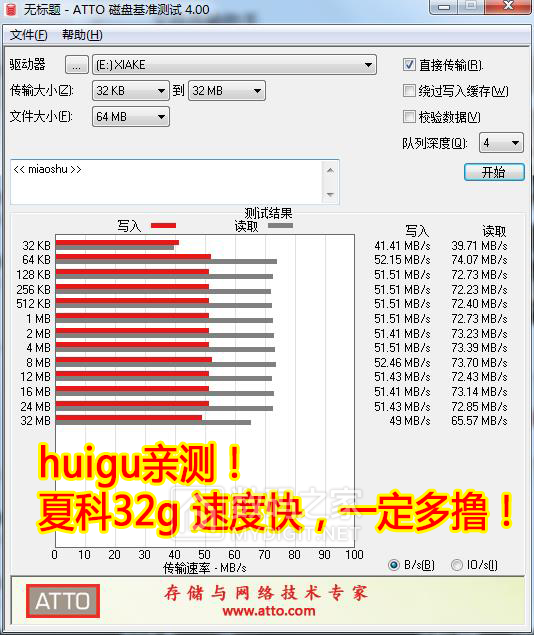Enable the 绕过写入缓存 checkbox
534x635 pixels.
409,90
